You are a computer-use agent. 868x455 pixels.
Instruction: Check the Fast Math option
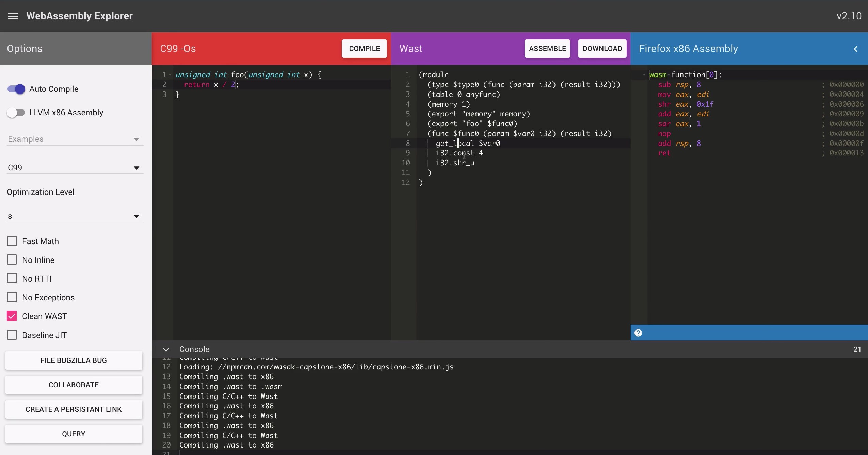[x=12, y=241]
